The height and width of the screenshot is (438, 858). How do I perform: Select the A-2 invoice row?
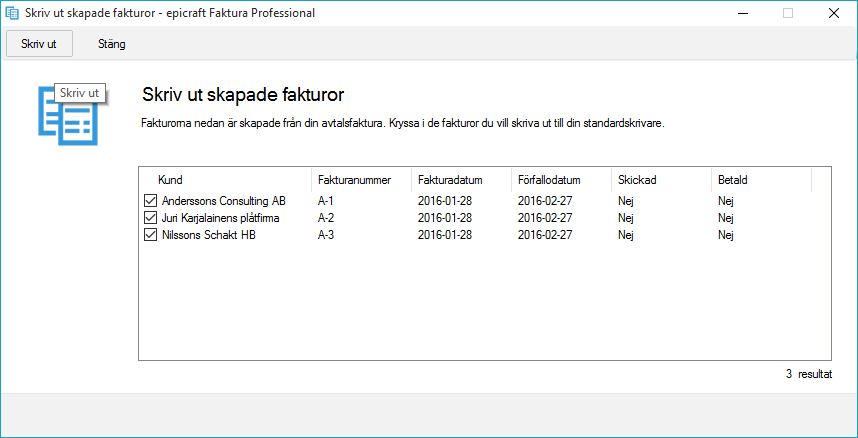(484, 218)
